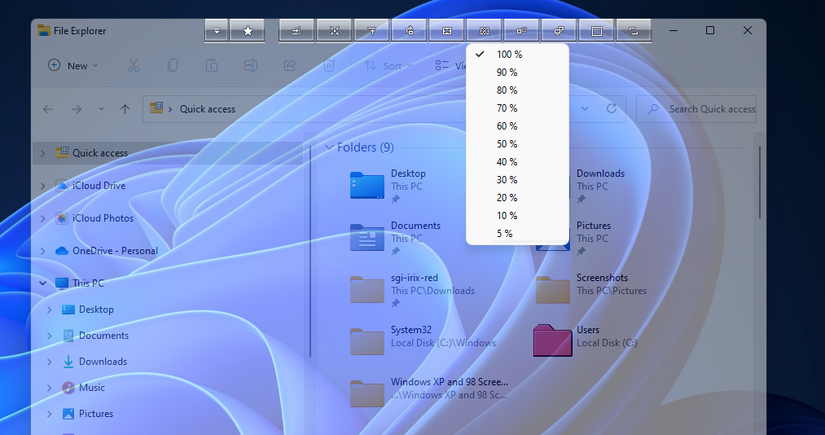Image resolution: width=825 pixels, height=435 pixels.
Task: Click the Rename icon in toolbar
Action: 250,66
